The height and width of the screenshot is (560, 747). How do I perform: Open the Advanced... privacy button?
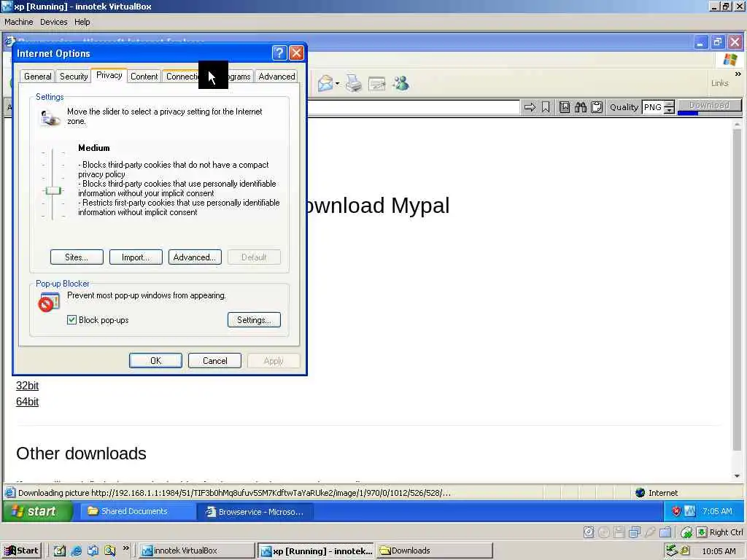pos(195,257)
